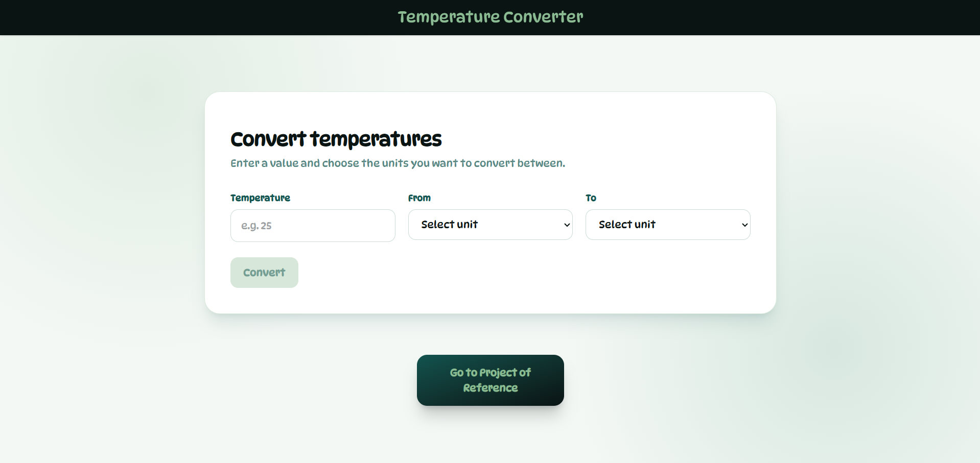
Task: Open the To unit dropdown
Action: (668, 225)
